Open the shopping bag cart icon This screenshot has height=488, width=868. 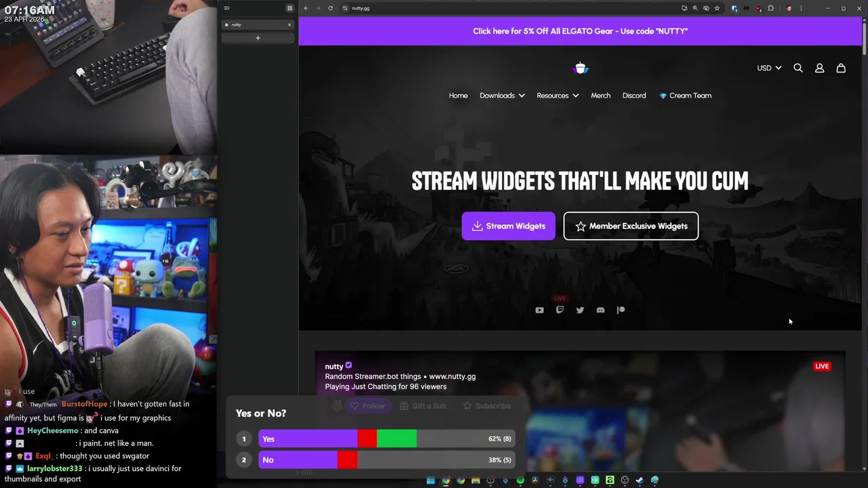click(x=841, y=68)
